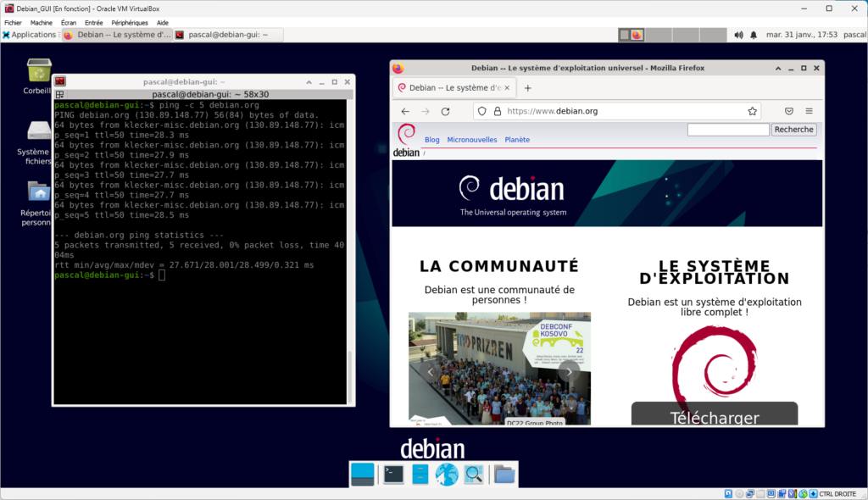Viewport: 868px width, 500px height.
Task: Click VirtualBox keyboard capture arrow icon
Action: pos(813,494)
